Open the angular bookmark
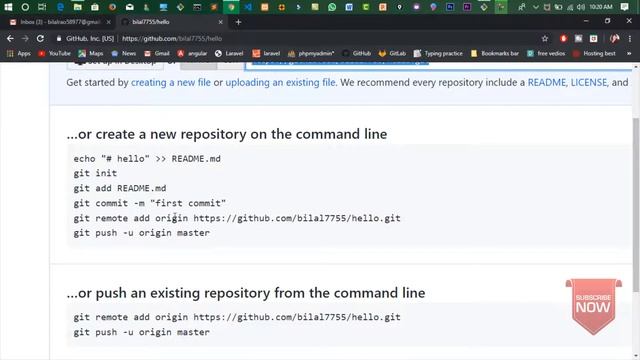The height and width of the screenshot is (360, 640). [192, 53]
